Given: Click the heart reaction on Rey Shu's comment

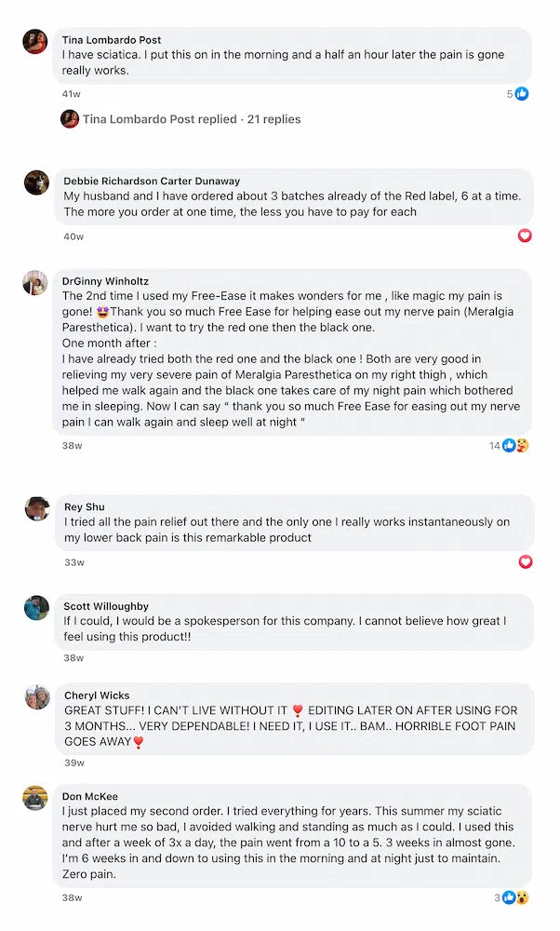Looking at the screenshot, I should [x=526, y=561].
